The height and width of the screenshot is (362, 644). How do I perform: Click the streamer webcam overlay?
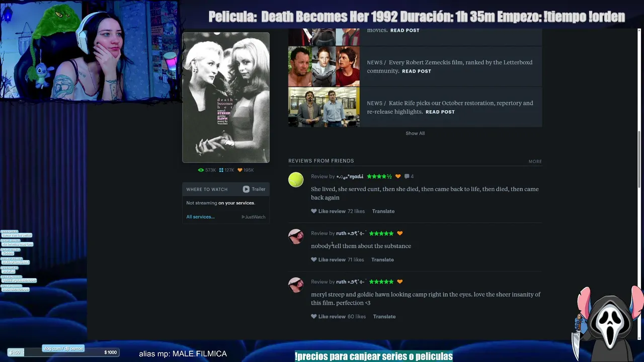[91, 50]
